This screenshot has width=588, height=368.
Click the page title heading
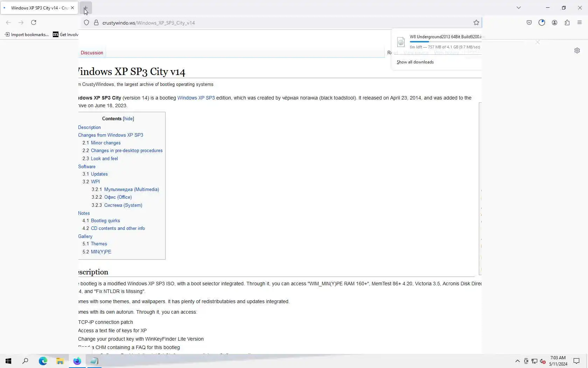[132, 71]
